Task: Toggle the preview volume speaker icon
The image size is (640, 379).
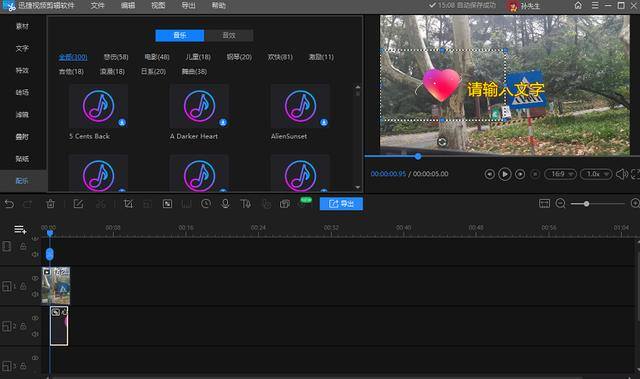Action: 622,174
